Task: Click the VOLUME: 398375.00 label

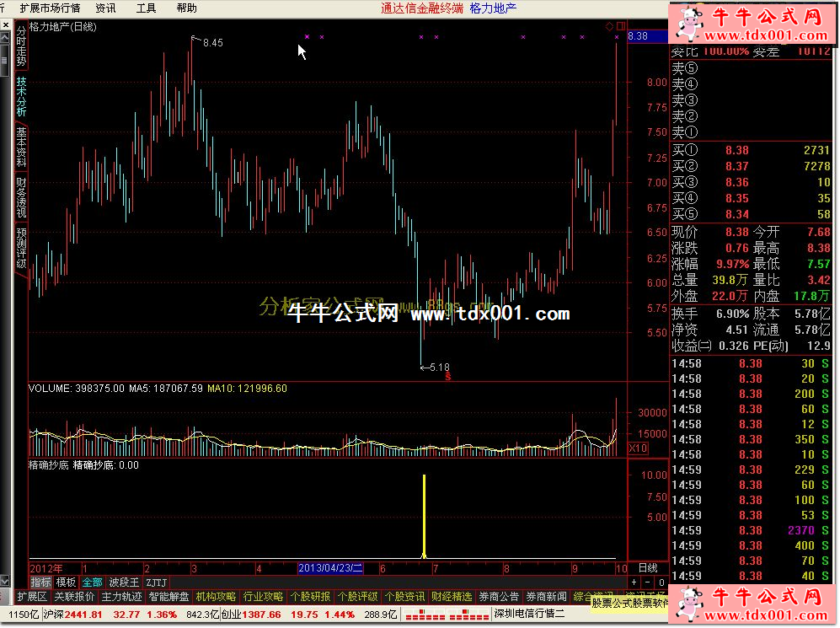Action: pos(77,389)
